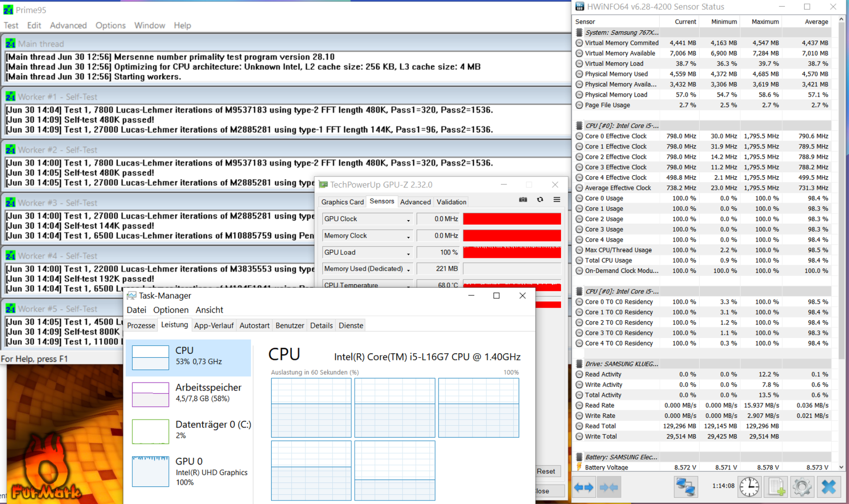Click GPU-Z refresh icon
The height and width of the screenshot is (504, 849).
[540, 200]
